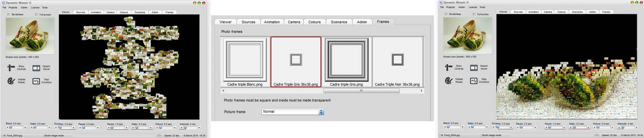Click 'Mosaic size (pixels): 800 x 592' in left window
This screenshot has width=644, height=138.
(22, 57)
